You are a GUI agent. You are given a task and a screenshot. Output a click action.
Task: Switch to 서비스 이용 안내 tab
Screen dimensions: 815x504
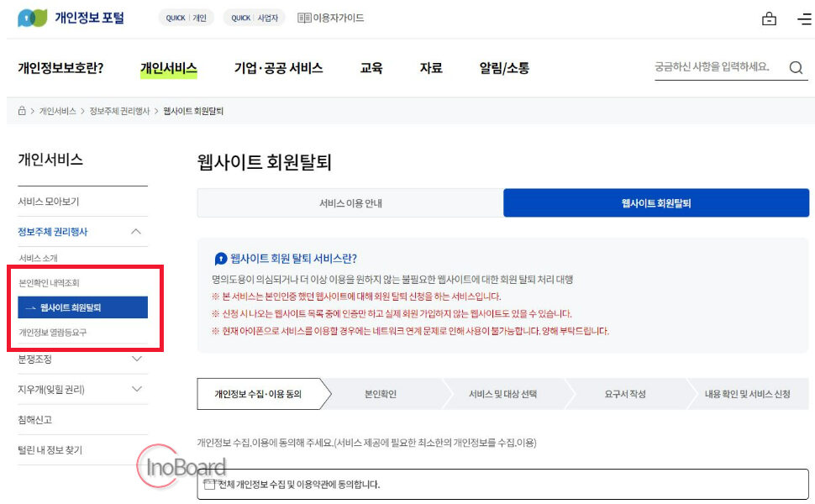350,203
